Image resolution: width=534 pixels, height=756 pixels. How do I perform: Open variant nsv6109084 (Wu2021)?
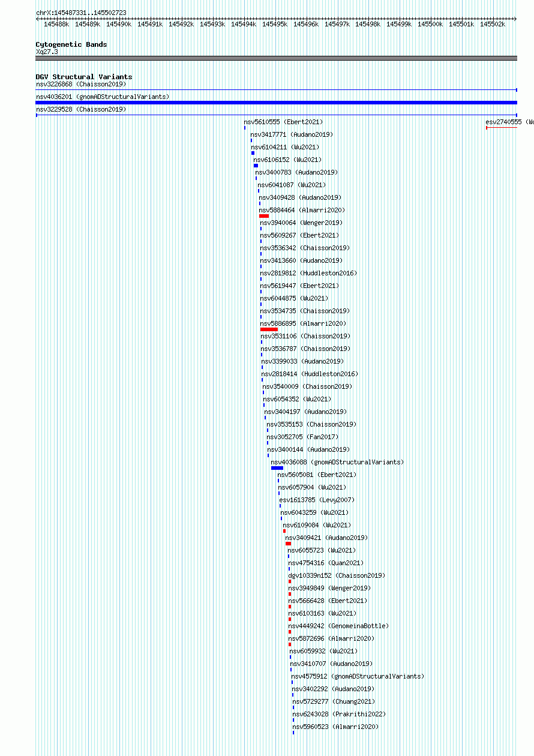pyautogui.click(x=317, y=525)
